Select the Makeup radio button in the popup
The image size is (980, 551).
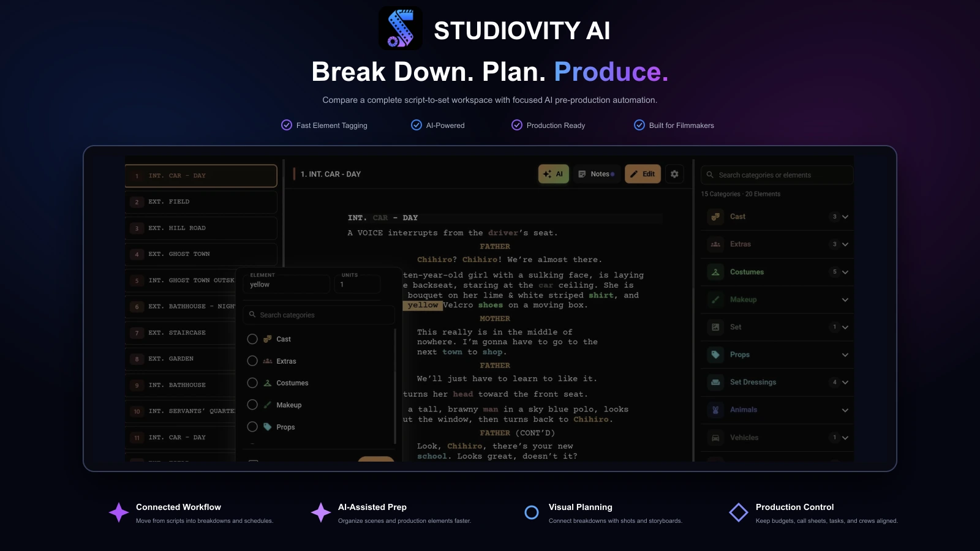tap(252, 405)
